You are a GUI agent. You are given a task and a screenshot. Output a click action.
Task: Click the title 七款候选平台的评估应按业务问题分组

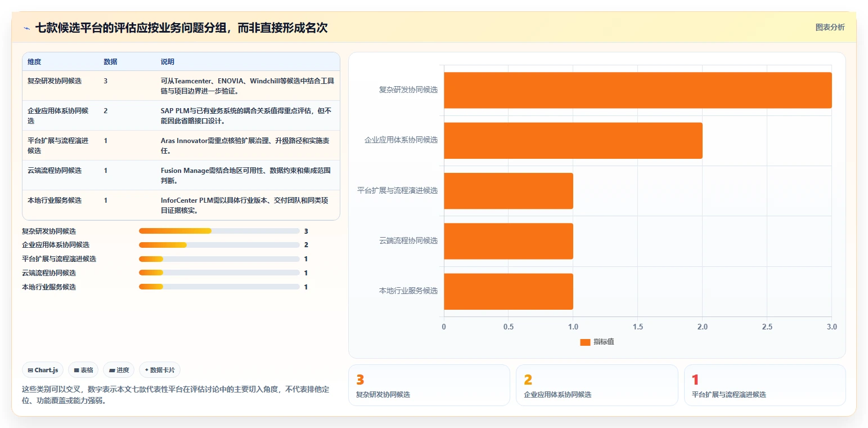coord(181,28)
